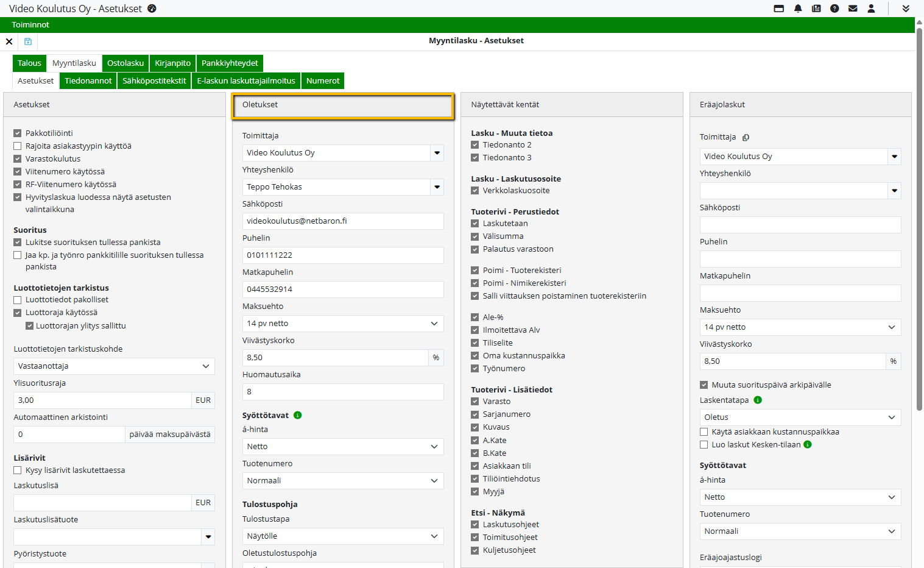
Task: Expand the Laskentatapa Oletus dropdown
Action: 800,417
